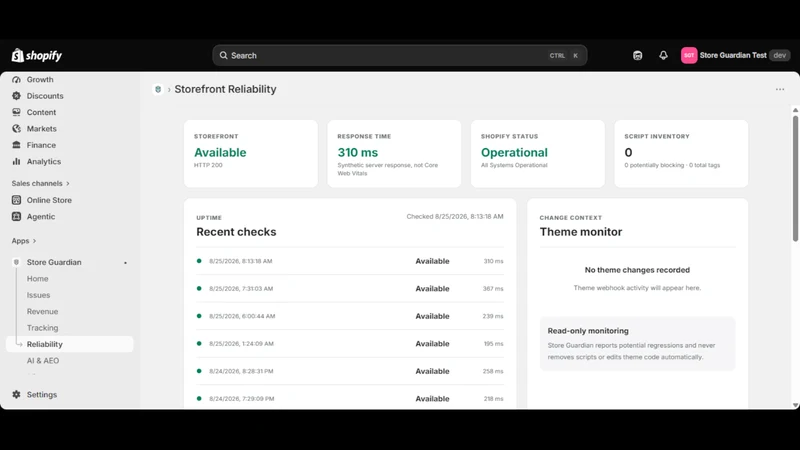Screen dimensions: 800x450
Task: Click the 367 ms response value
Action: [493, 288]
